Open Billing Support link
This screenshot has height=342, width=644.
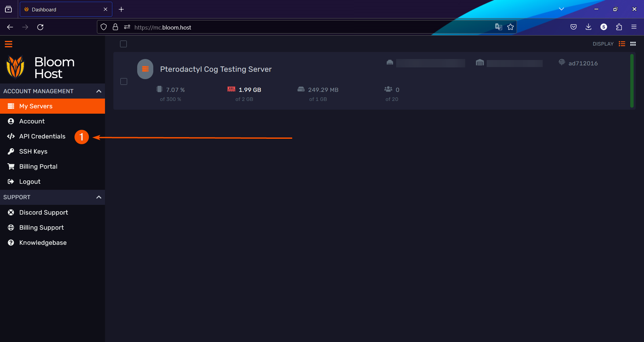pyautogui.click(x=52, y=227)
